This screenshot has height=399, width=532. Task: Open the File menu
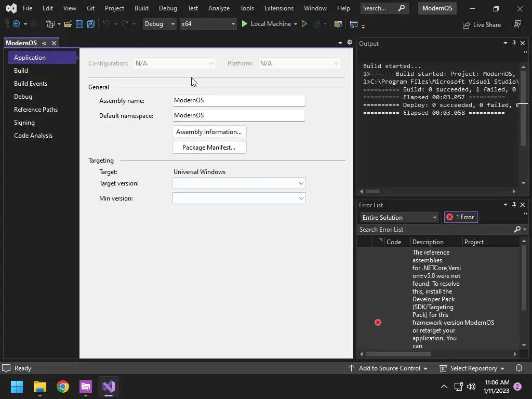tap(28, 8)
